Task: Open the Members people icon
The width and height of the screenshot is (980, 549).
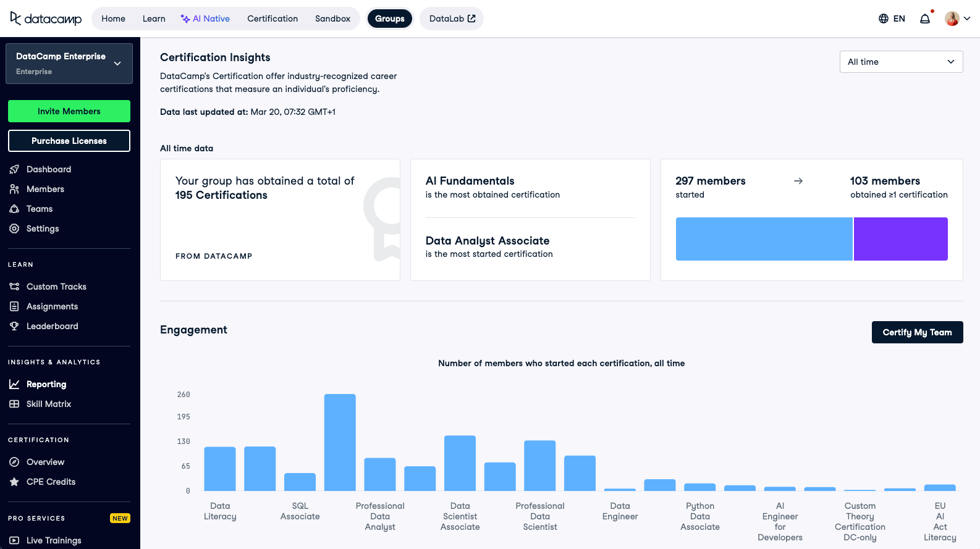Action: click(x=14, y=189)
